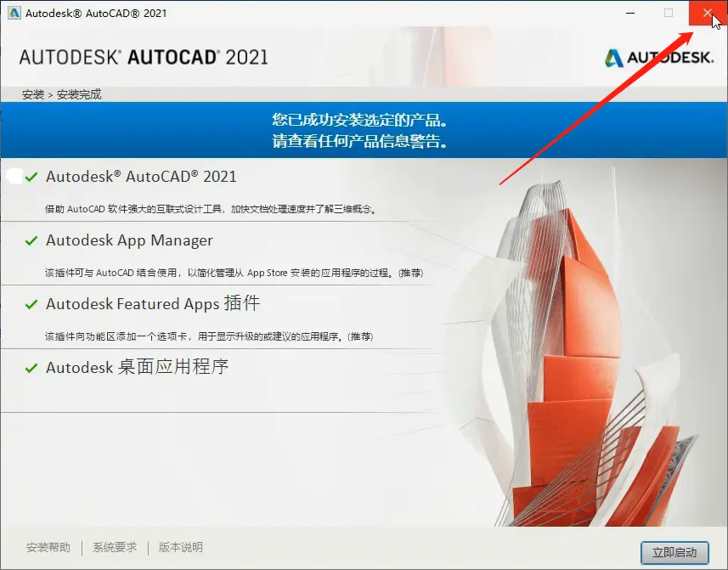The height and width of the screenshot is (570, 728).
Task: Click the checkmark beside Autodesk 桌面应用程序
Action: (31, 368)
